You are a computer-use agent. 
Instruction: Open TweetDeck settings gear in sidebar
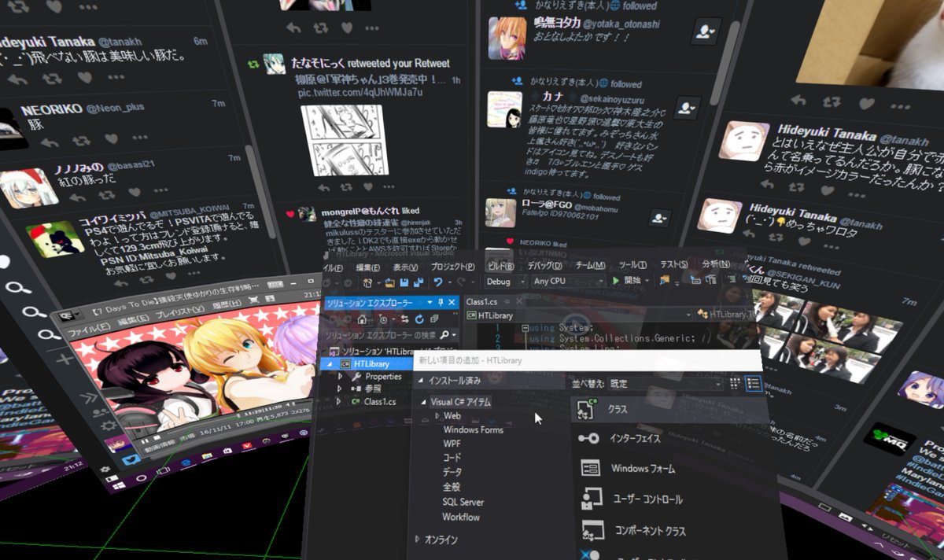tap(108, 425)
